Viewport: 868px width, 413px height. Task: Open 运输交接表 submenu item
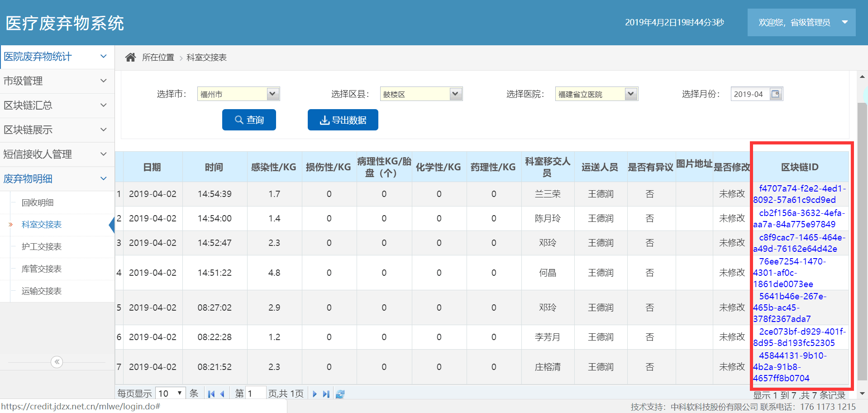coord(42,291)
